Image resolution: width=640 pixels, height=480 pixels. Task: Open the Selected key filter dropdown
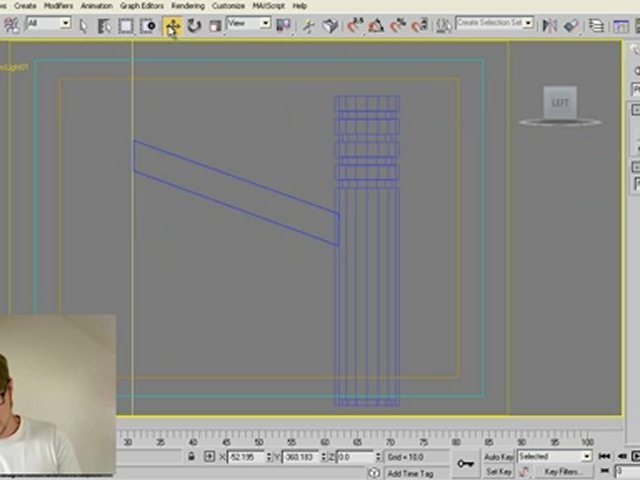553,457
